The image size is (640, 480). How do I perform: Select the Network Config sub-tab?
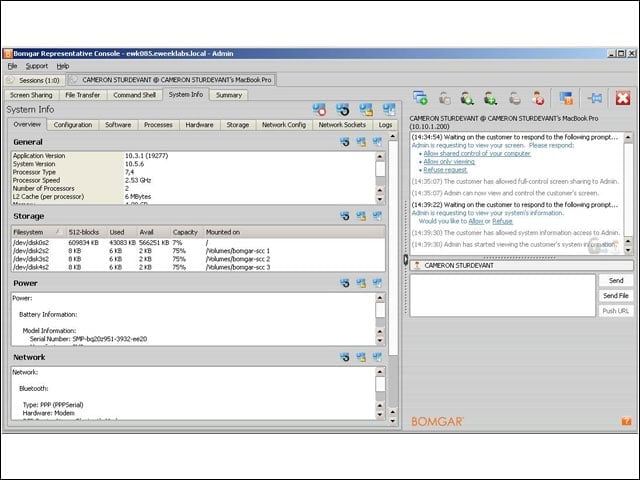pyautogui.click(x=284, y=125)
